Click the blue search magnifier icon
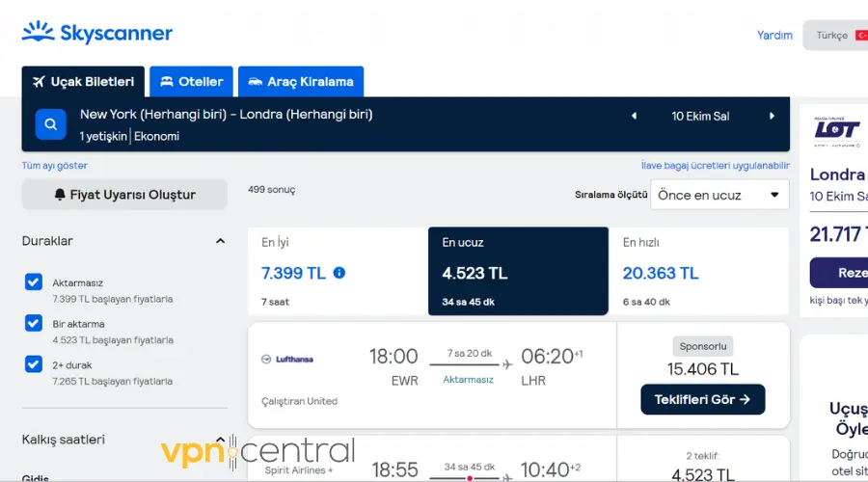The height and width of the screenshot is (482, 868). [50, 124]
